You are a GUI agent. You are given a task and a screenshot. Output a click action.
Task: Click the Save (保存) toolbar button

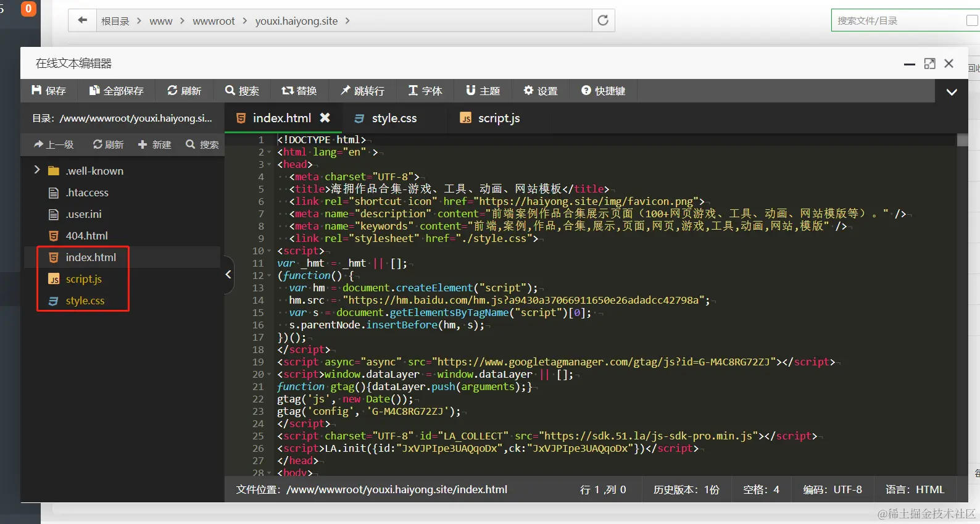[x=49, y=91]
